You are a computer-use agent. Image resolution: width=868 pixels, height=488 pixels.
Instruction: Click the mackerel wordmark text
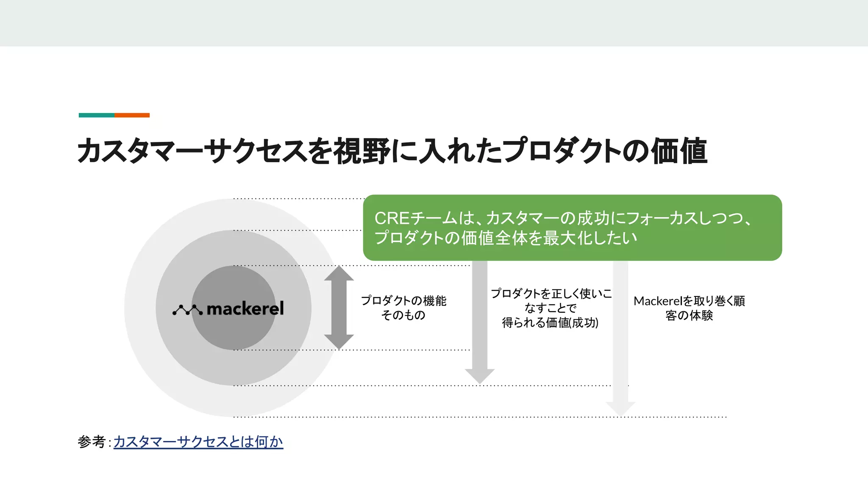[x=245, y=309]
